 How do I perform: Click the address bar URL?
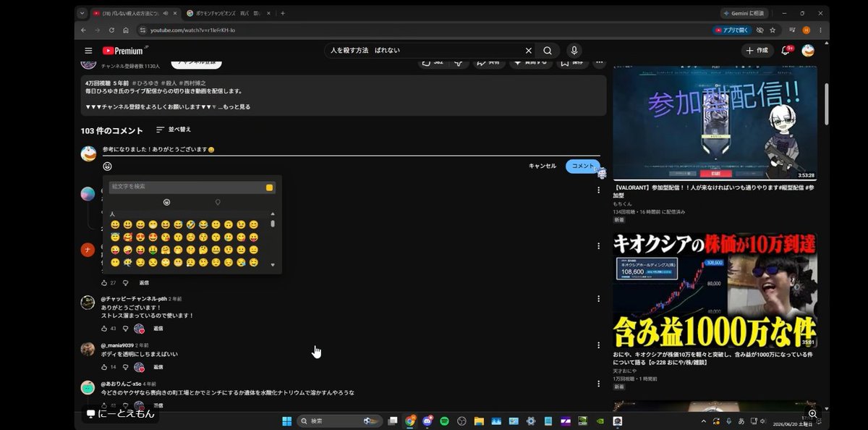pyautogui.click(x=192, y=30)
